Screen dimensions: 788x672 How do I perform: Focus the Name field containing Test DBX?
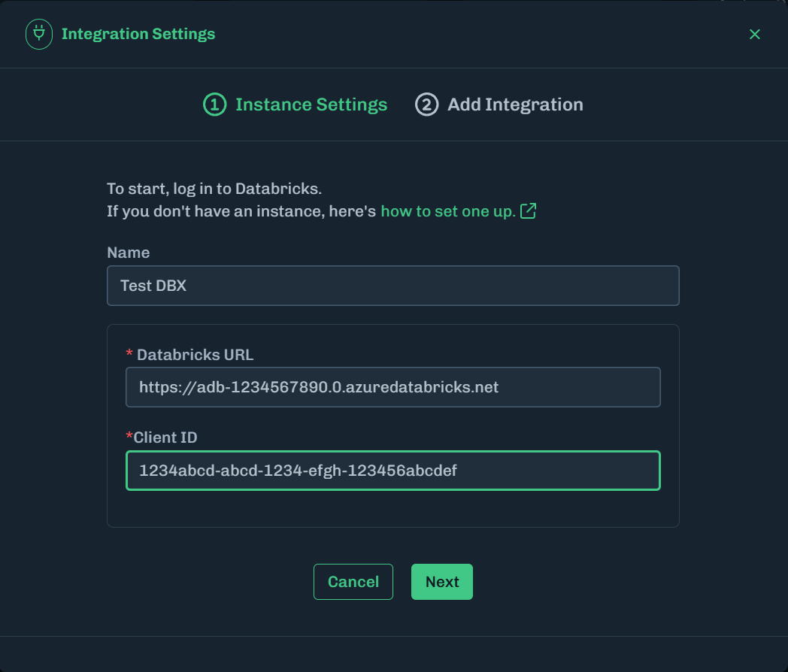[x=392, y=286]
